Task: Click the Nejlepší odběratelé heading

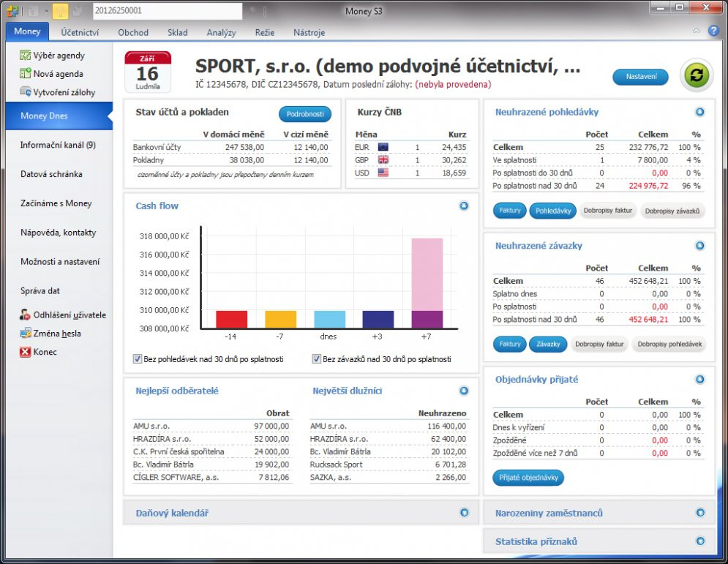Action: pyautogui.click(x=177, y=391)
